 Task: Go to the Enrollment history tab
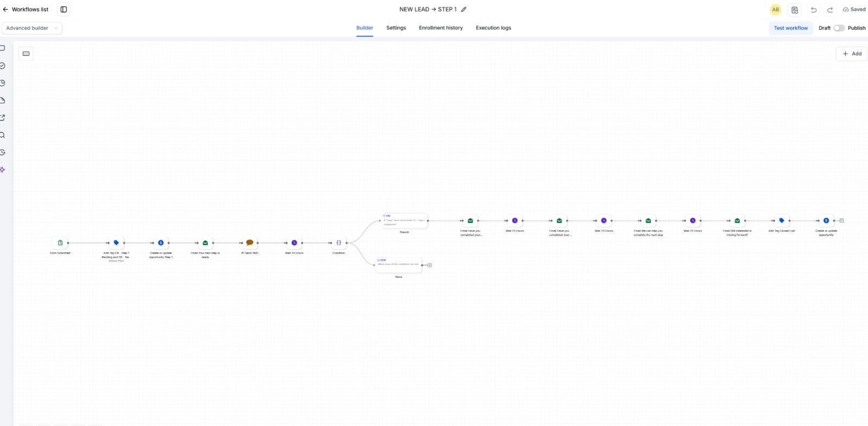pos(441,28)
